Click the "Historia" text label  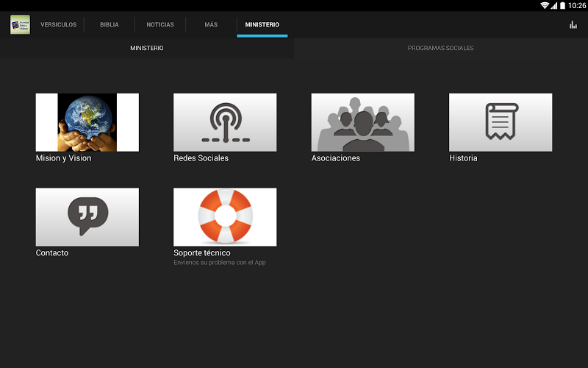tap(463, 158)
